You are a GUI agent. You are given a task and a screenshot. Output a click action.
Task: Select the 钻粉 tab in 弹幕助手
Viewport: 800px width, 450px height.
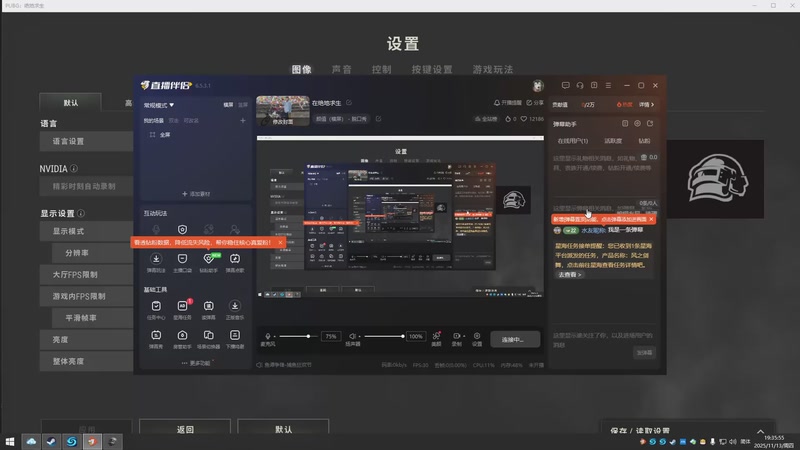[644, 141]
